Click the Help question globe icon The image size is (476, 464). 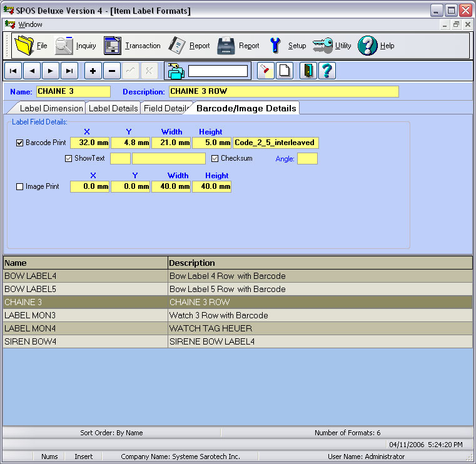[x=368, y=46]
